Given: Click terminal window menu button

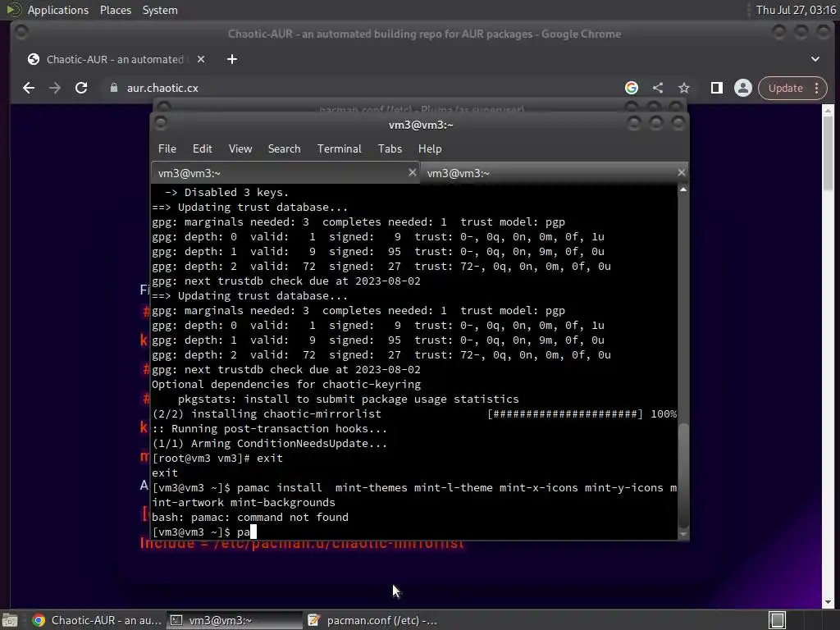Looking at the screenshot, I should coord(160,124).
